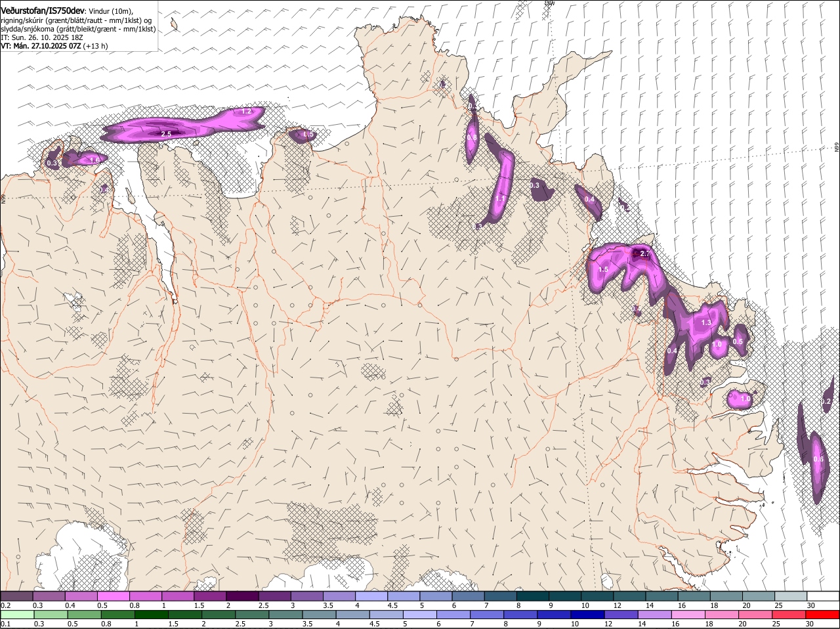
Task: Click the VT: Mán. 27.10.2025 07Z line
Action: [x=54, y=46]
